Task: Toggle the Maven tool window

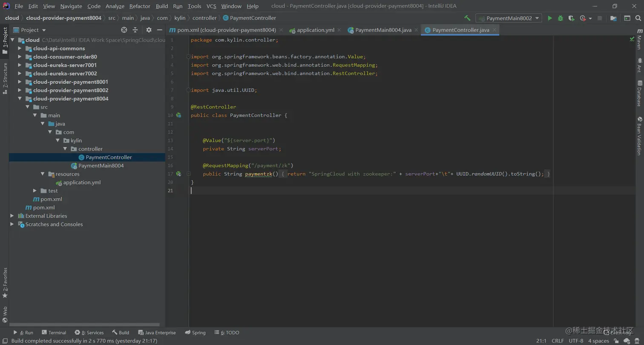Action: (x=639, y=39)
